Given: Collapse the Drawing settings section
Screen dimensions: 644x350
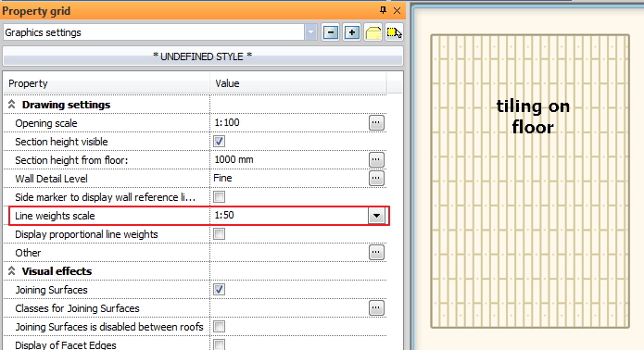Looking at the screenshot, I should tap(11, 105).
